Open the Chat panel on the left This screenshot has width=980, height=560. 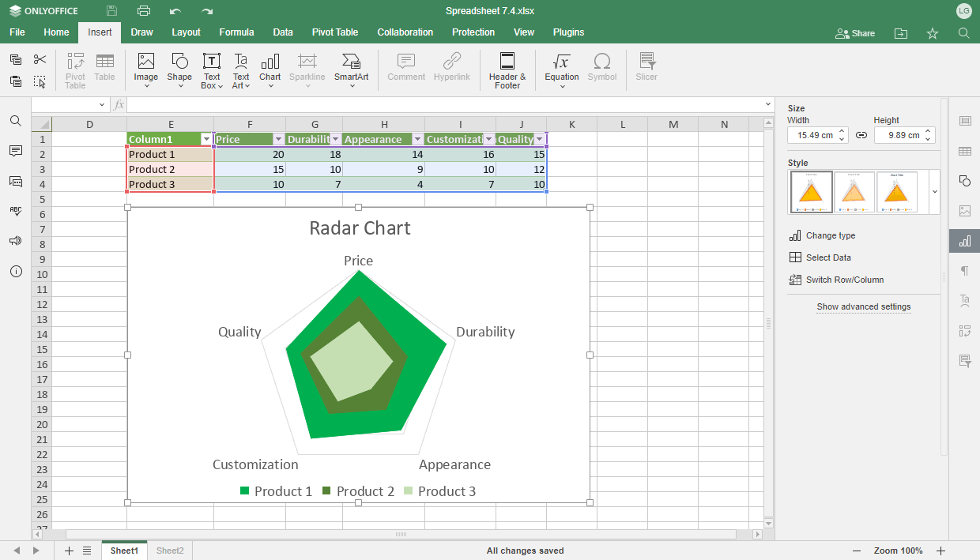[x=15, y=181]
